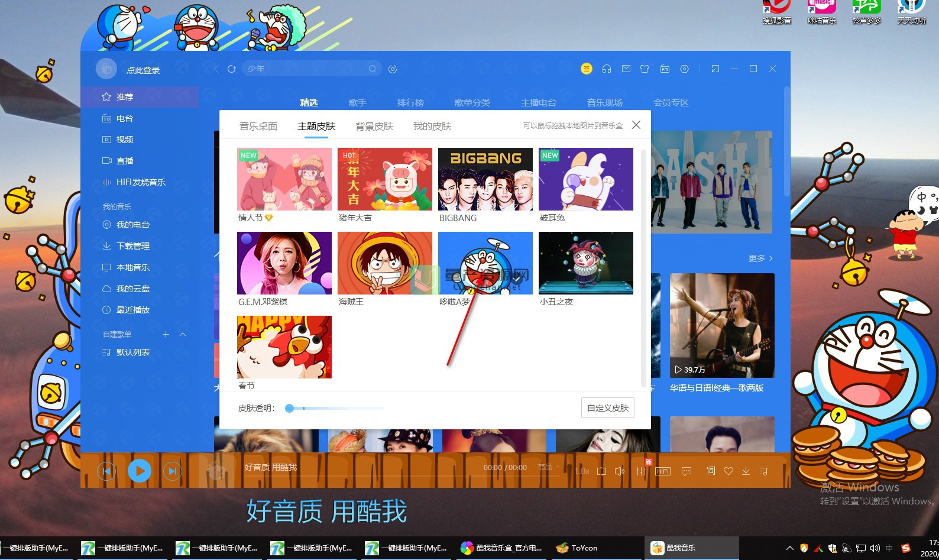Open ToYcon in the Windows taskbar
This screenshot has height=560, width=939.
pyautogui.click(x=596, y=548)
